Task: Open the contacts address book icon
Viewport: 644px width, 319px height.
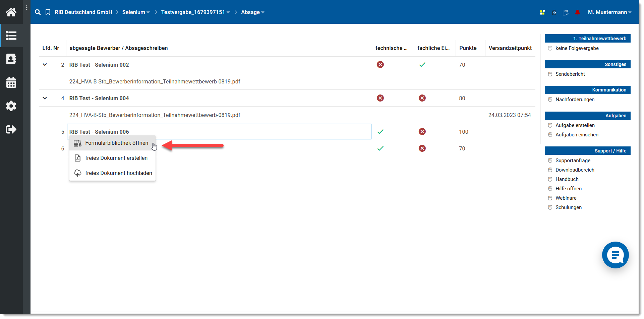Action: pyautogui.click(x=11, y=59)
